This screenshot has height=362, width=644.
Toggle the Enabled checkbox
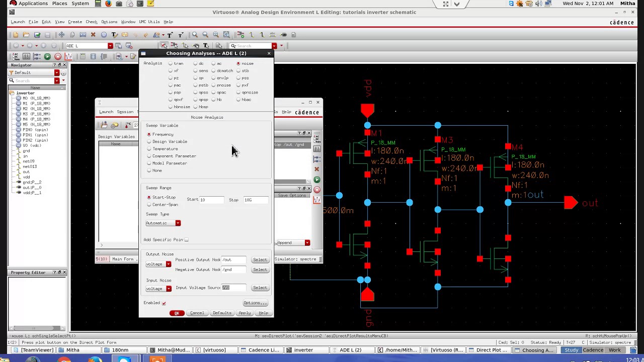[164, 303]
